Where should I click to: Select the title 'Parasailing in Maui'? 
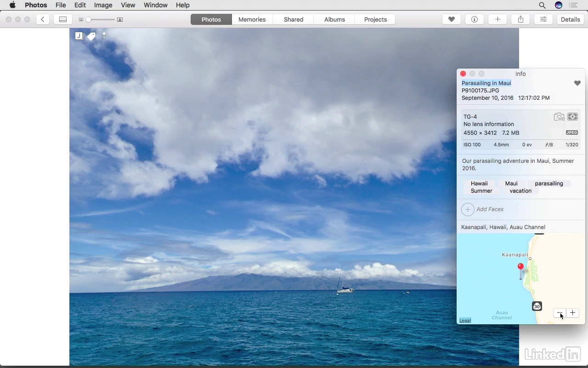point(486,83)
